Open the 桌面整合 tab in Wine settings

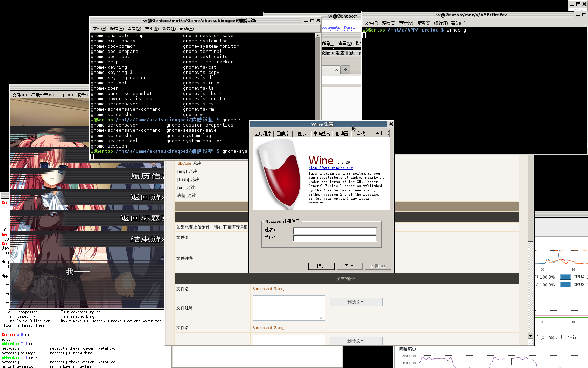(322, 134)
